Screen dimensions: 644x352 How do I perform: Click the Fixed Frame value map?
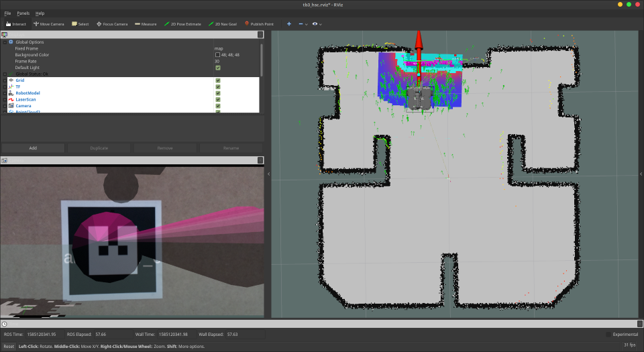pos(219,48)
